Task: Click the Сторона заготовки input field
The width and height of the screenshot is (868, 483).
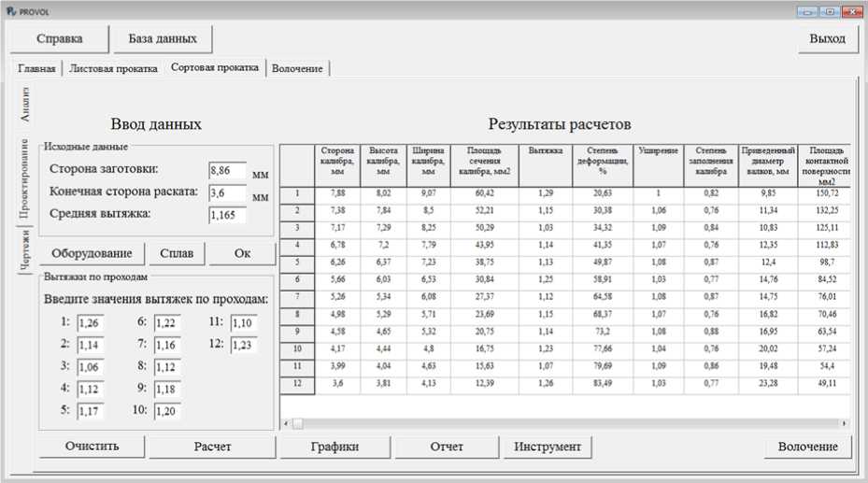Action: [x=228, y=170]
